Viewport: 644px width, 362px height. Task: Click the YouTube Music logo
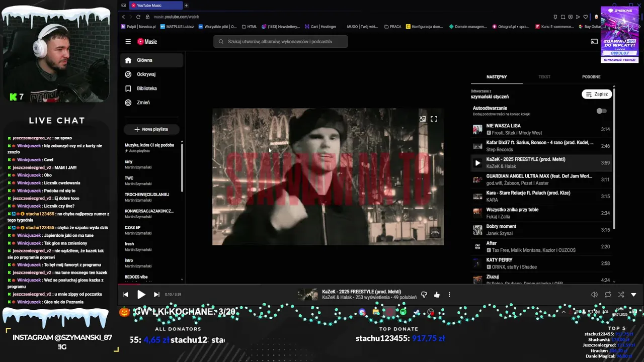pos(147,42)
